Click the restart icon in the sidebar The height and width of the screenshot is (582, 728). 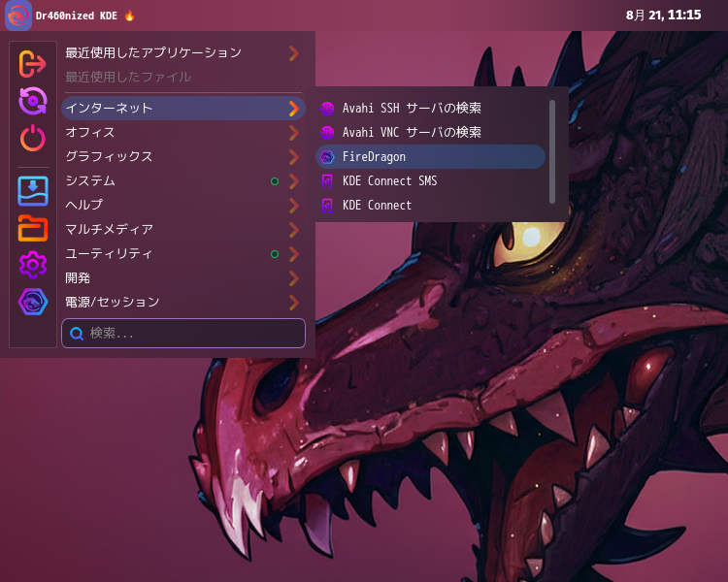click(32, 101)
